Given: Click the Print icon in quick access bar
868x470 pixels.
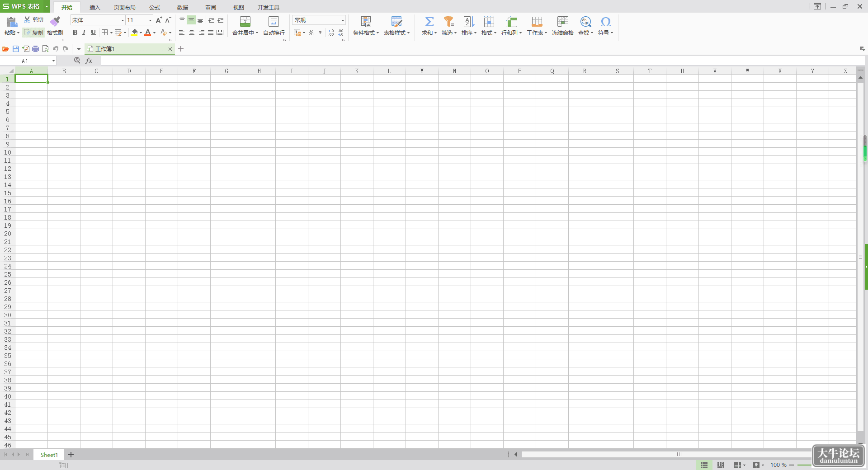Looking at the screenshot, I should coord(35,49).
